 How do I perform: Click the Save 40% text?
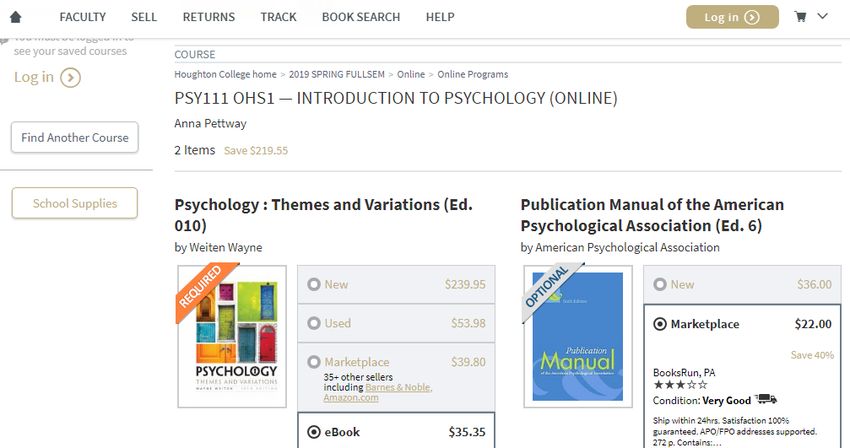812,355
